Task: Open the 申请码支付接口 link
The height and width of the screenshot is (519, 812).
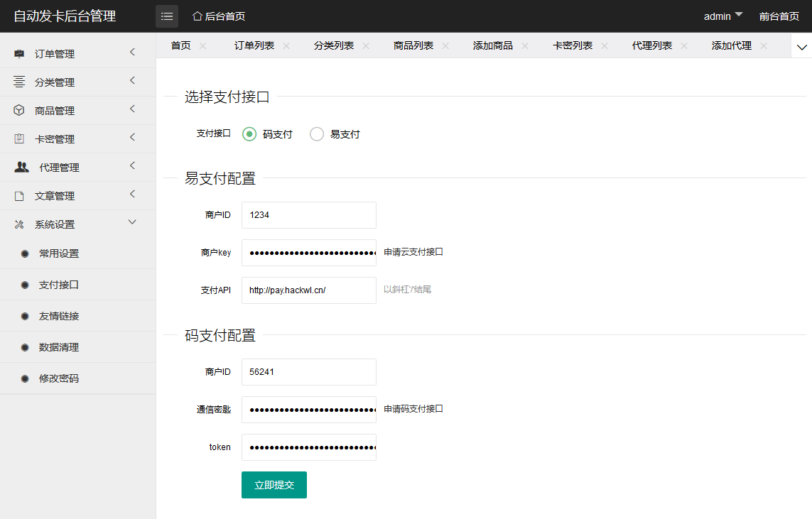Action: pos(413,409)
